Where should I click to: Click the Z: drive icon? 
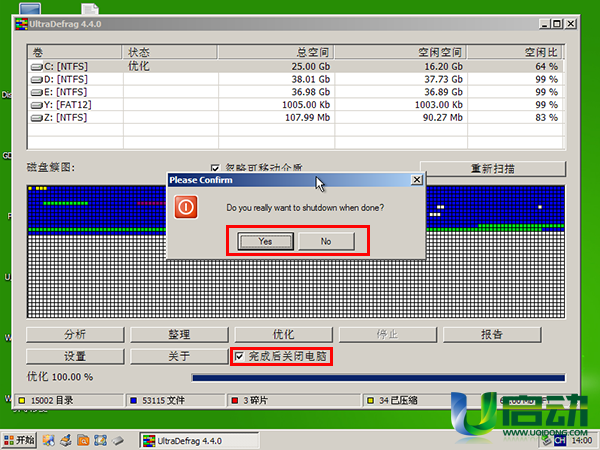coord(36,118)
